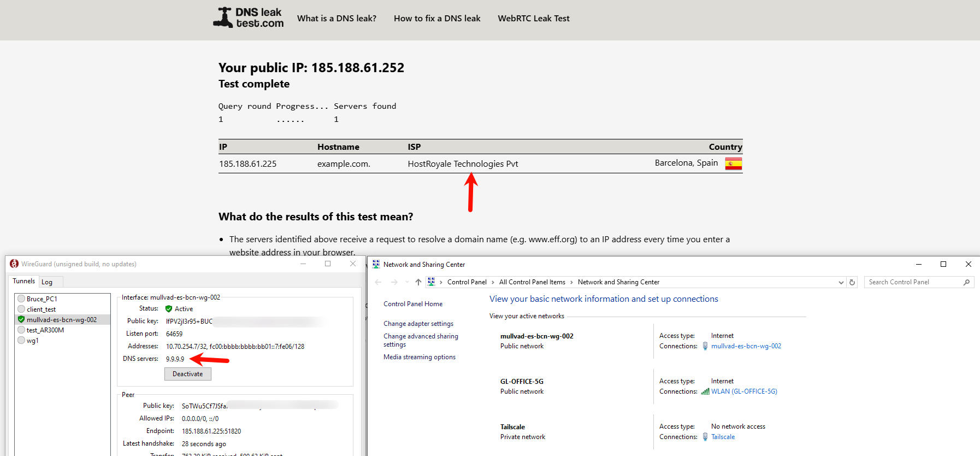Open the address bar history dropdown
Image resolution: width=980 pixels, height=456 pixels.
click(841, 282)
